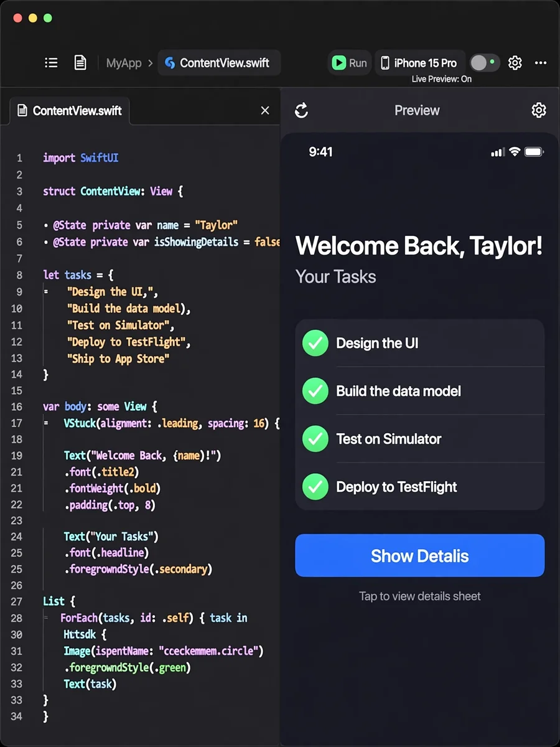This screenshot has width=560, height=747.
Task: Click line number 1 in the gutter
Action: 19,158
